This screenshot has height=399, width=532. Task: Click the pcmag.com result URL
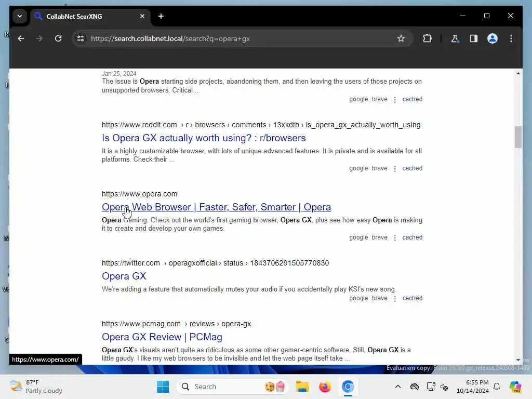coord(177,324)
